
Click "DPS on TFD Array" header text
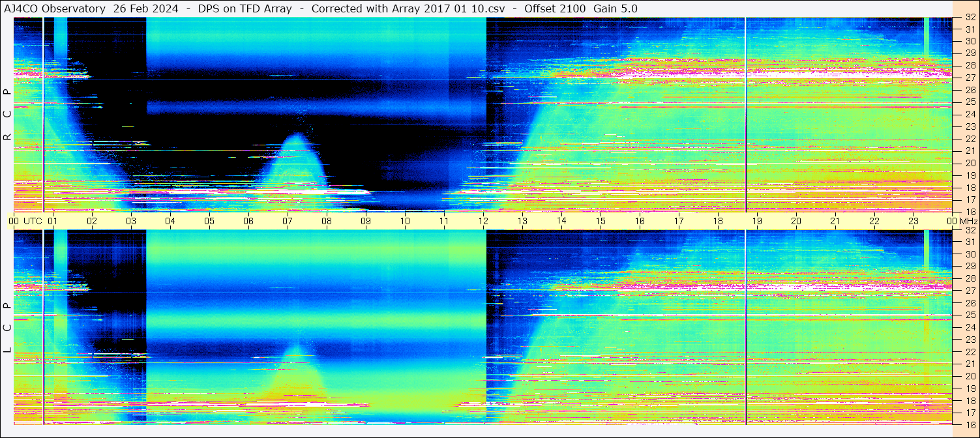(x=245, y=8)
